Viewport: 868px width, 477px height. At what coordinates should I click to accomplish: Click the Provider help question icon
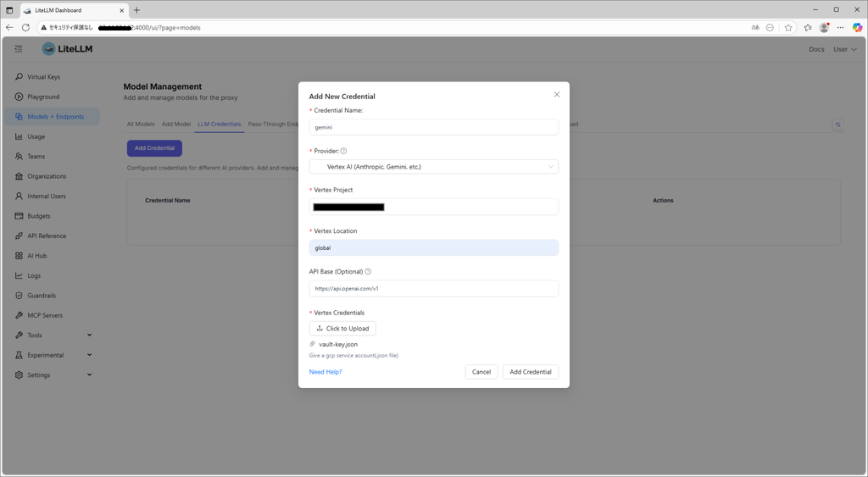pyautogui.click(x=343, y=151)
